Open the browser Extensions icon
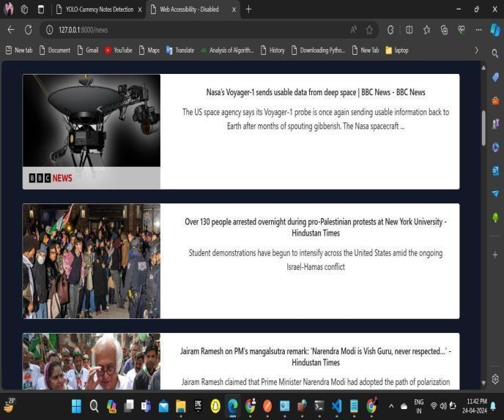 pos(390,30)
